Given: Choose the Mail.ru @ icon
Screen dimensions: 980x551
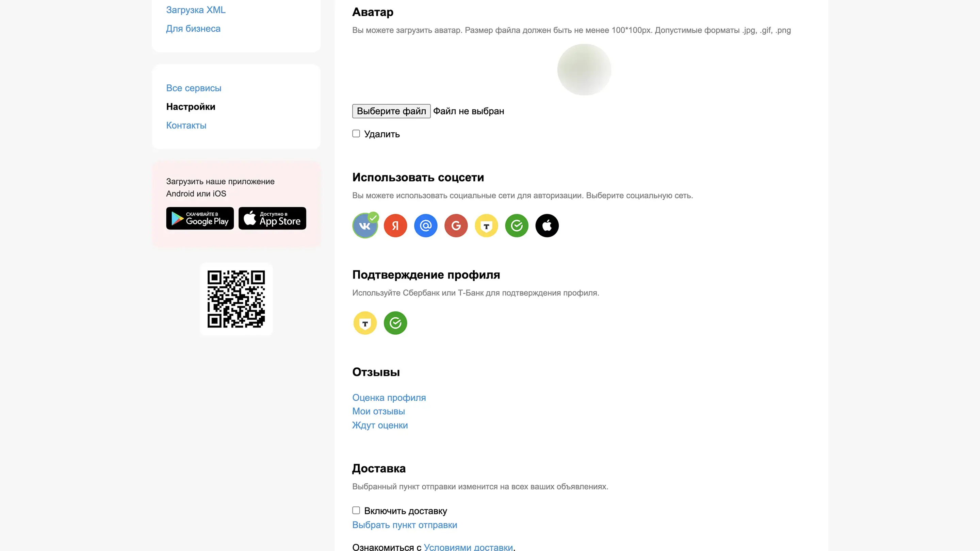Looking at the screenshot, I should pos(426,226).
